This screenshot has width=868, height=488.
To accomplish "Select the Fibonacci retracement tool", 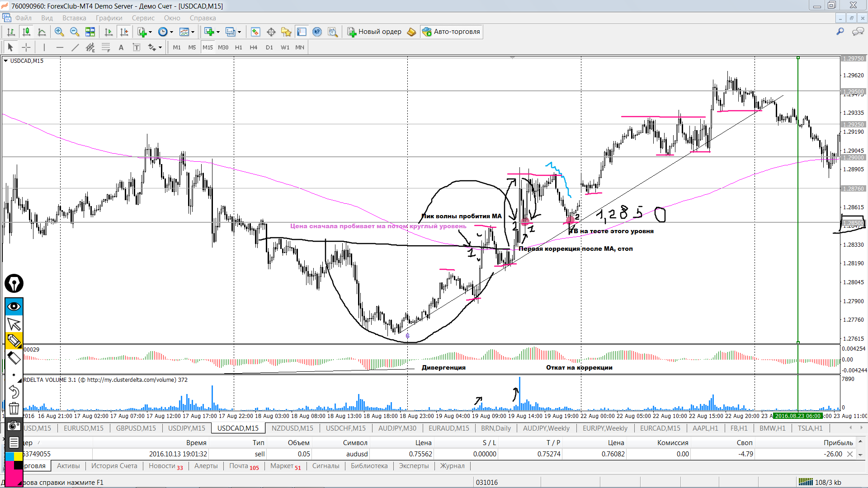I will (106, 47).
